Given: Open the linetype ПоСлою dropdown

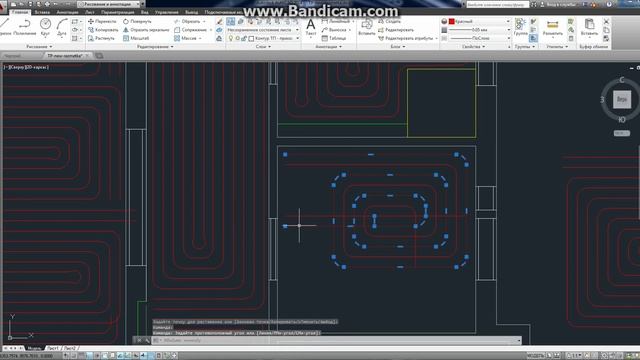Looking at the screenshot, I should [x=479, y=38].
